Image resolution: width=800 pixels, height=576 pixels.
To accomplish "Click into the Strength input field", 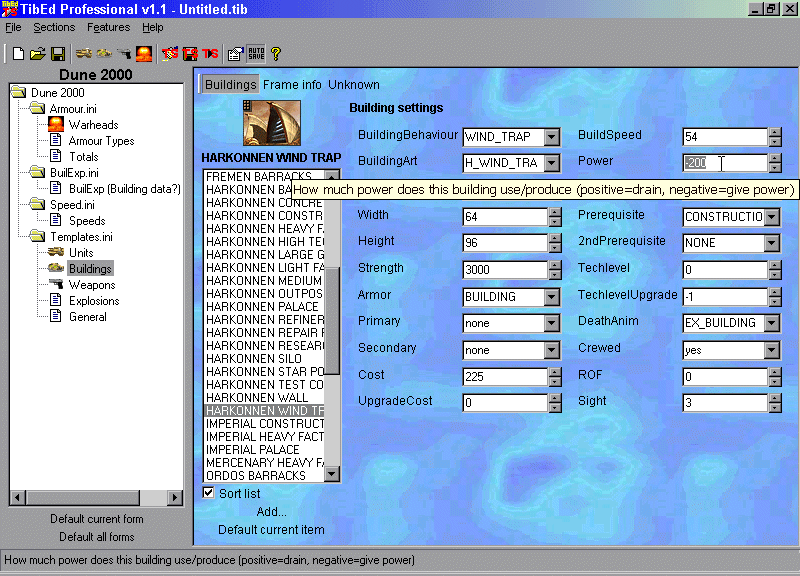I will point(505,269).
